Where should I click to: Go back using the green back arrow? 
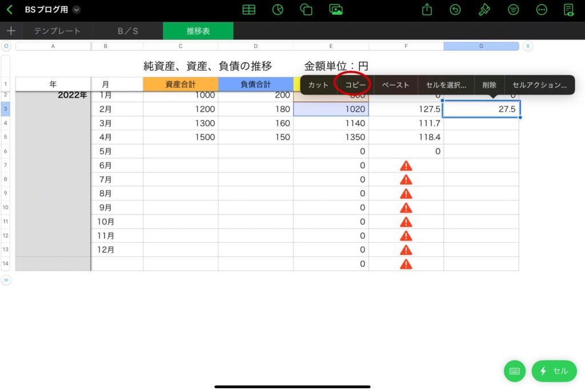coord(10,10)
